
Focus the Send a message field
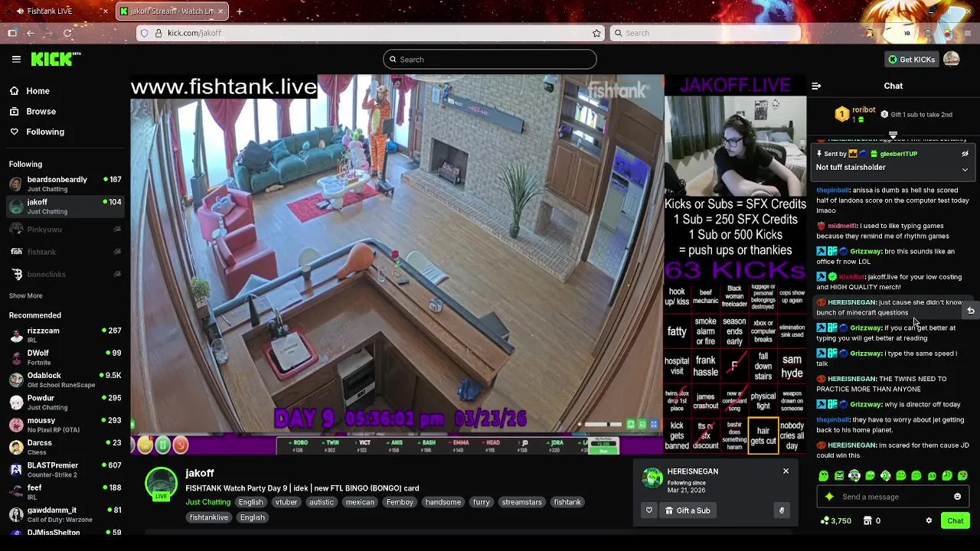point(893,497)
